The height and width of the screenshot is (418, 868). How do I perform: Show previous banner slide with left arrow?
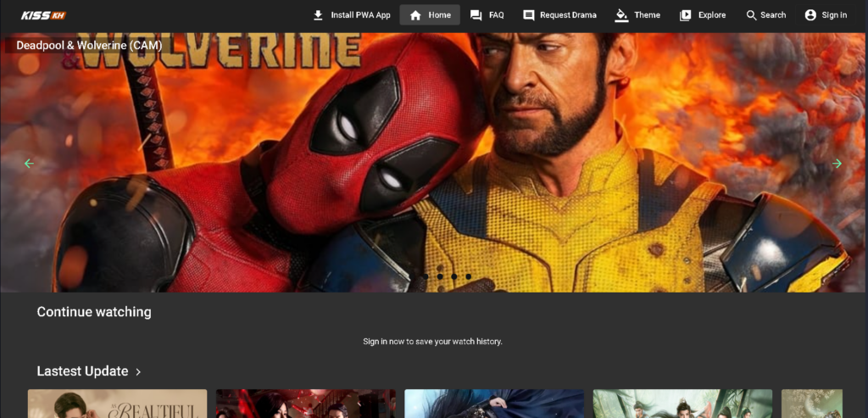(29, 164)
